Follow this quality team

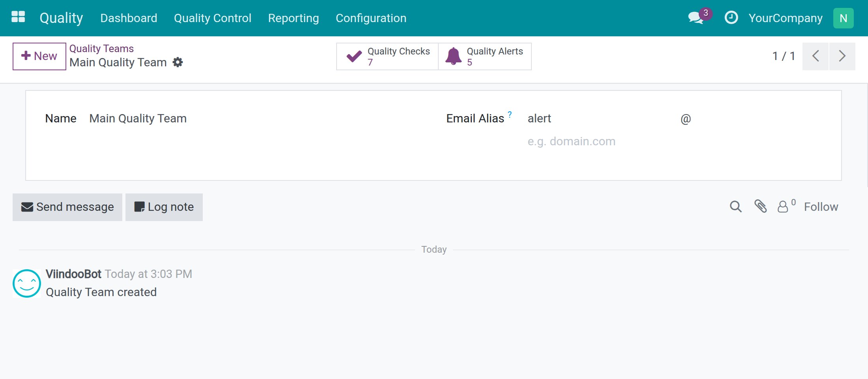(x=821, y=207)
